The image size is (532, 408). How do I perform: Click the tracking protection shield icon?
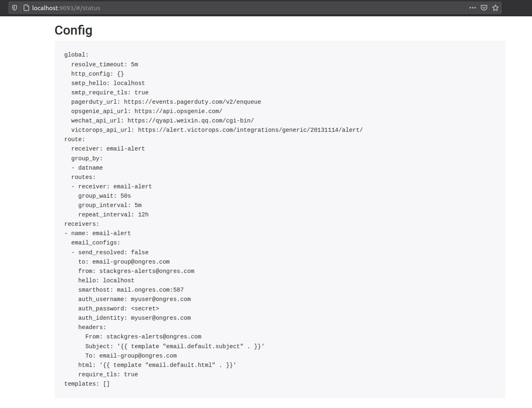point(14,8)
